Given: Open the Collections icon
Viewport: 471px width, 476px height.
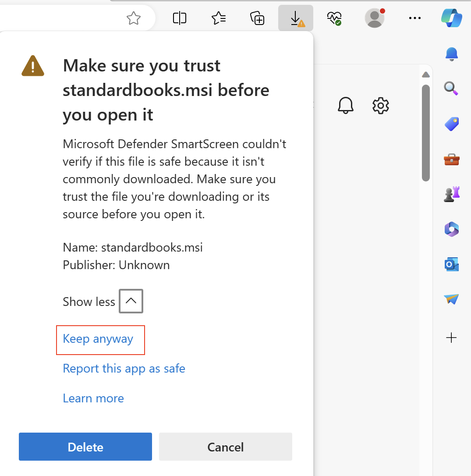Looking at the screenshot, I should [x=257, y=18].
